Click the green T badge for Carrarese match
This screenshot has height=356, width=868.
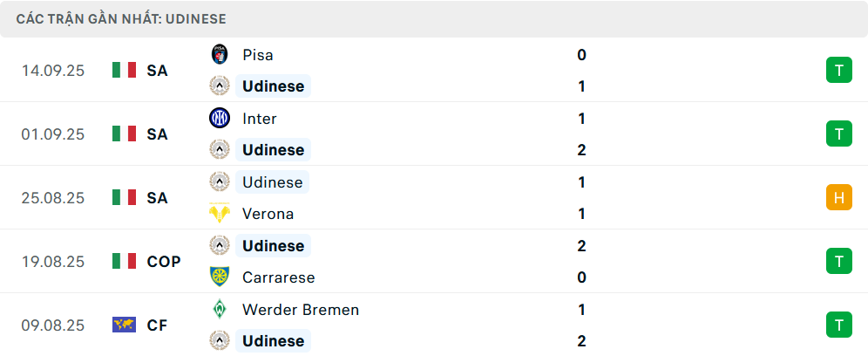(x=838, y=261)
